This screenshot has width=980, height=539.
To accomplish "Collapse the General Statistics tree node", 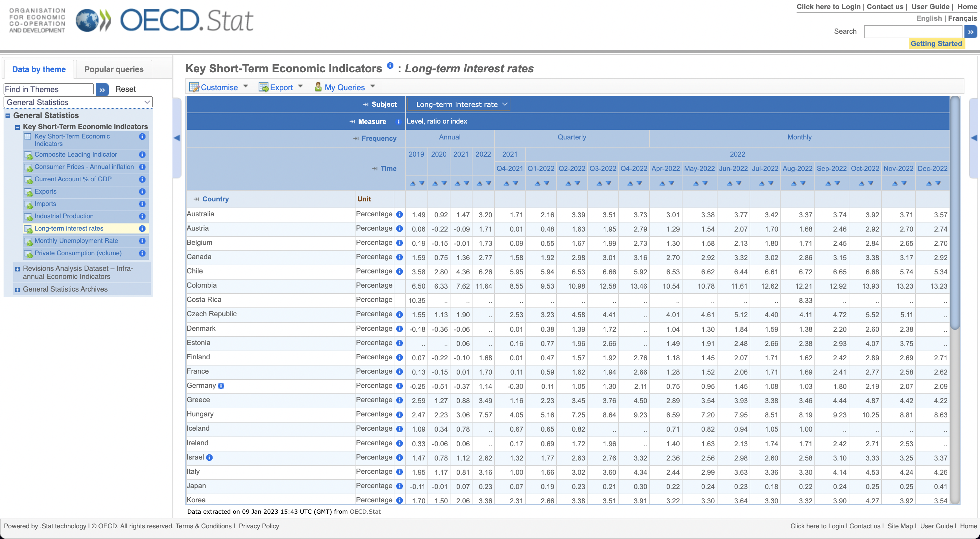I will tap(7, 116).
